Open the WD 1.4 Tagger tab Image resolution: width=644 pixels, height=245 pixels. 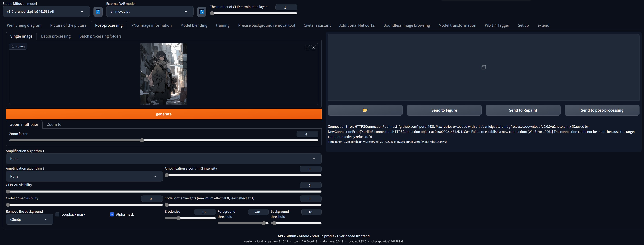[497, 25]
